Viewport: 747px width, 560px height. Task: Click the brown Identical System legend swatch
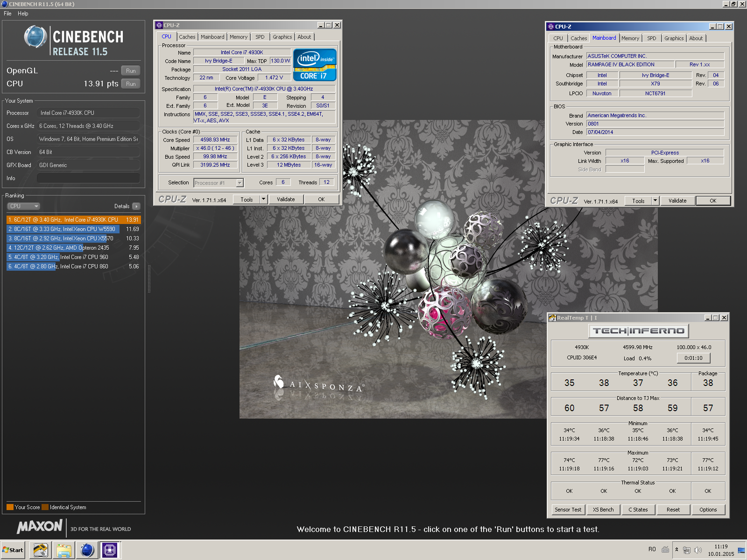(x=45, y=507)
